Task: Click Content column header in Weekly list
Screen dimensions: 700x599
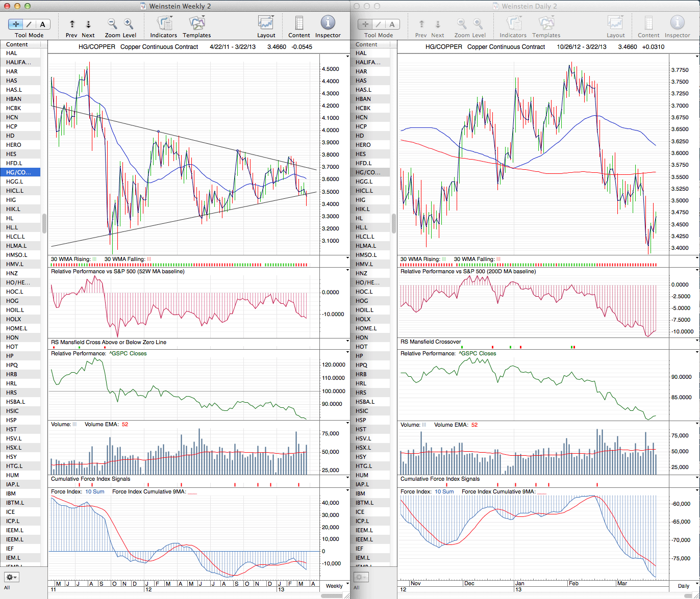Action: (x=17, y=44)
